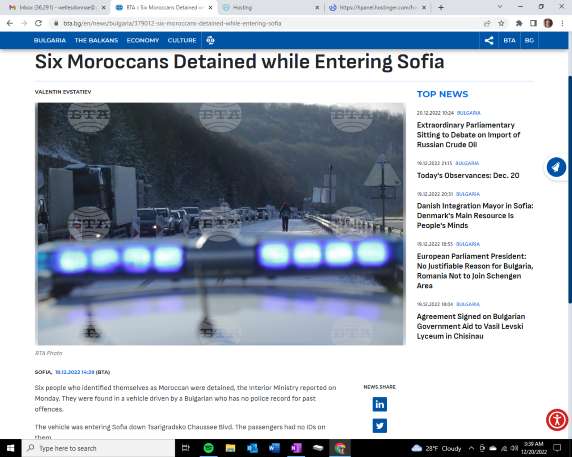Click the page vertical scrollbar

(570, 189)
